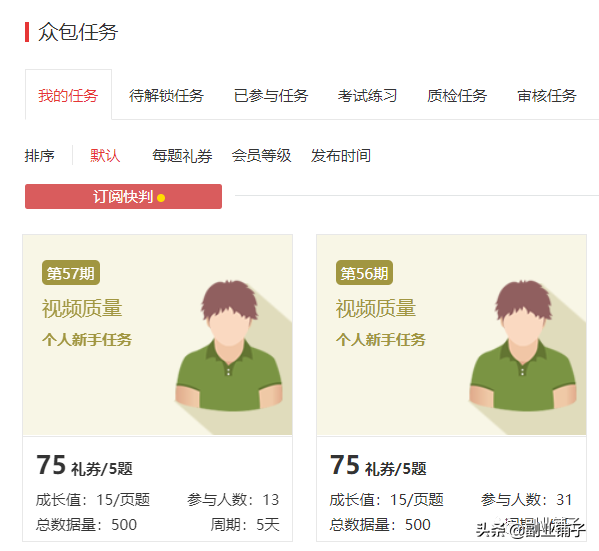This screenshot has height=551, width=599.
Task: Click the 众包任务 page heading
Action: (x=78, y=32)
